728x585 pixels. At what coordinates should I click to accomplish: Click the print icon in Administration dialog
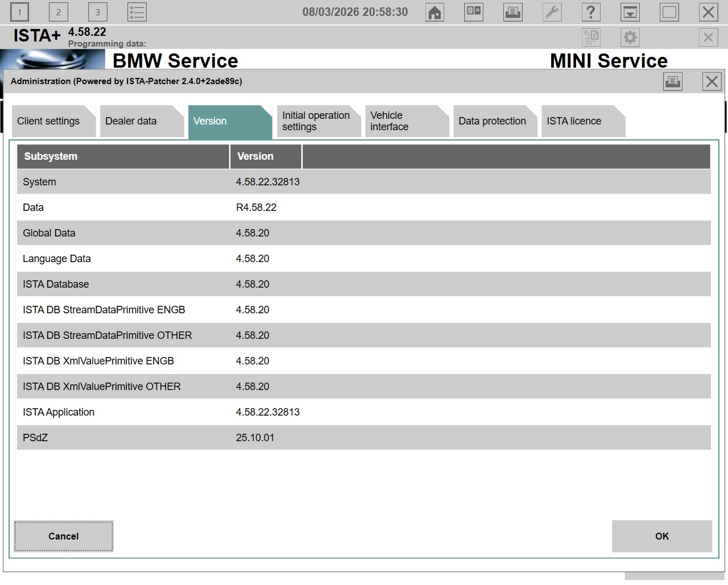click(x=673, y=81)
